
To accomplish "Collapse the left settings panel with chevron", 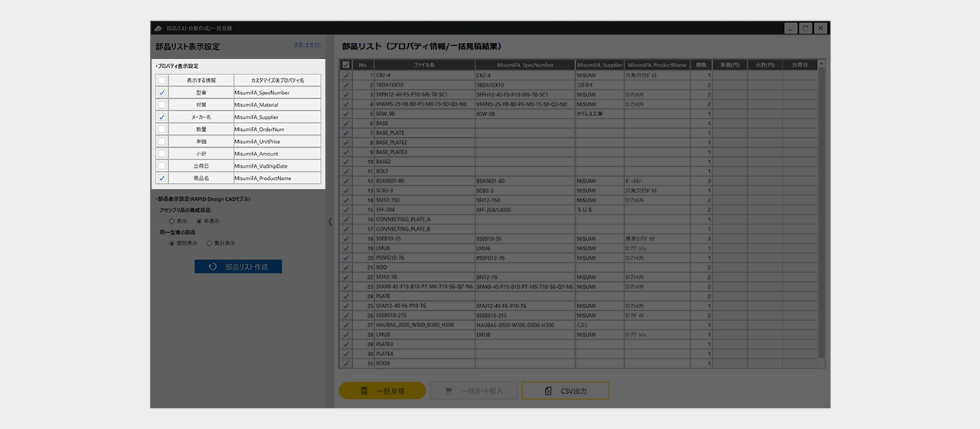I will coord(330,221).
